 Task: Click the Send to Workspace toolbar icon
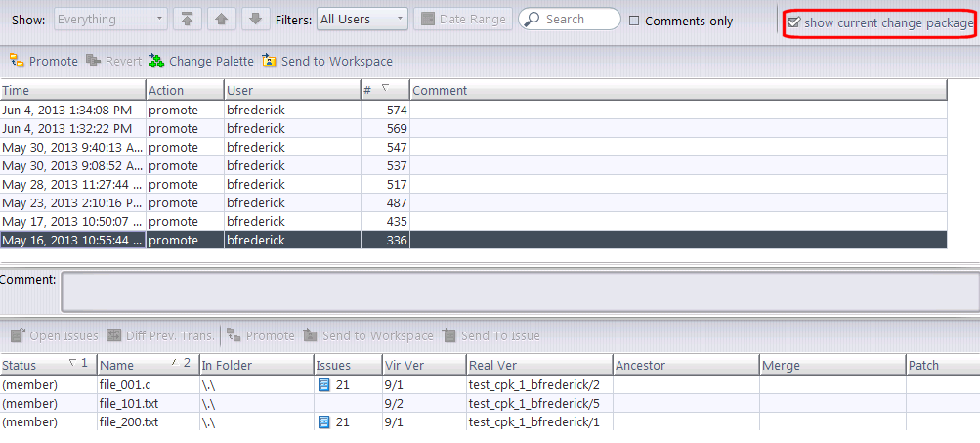coord(270,61)
